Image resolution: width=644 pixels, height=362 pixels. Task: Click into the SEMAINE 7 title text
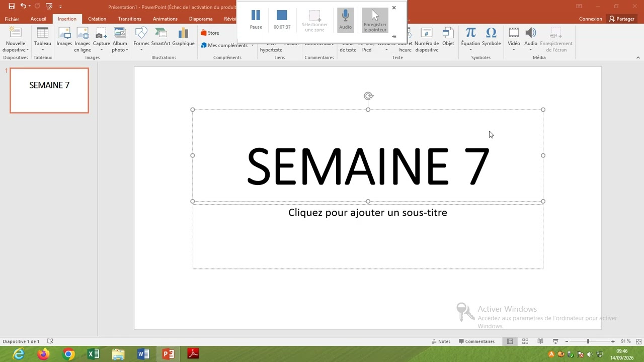pos(368,166)
